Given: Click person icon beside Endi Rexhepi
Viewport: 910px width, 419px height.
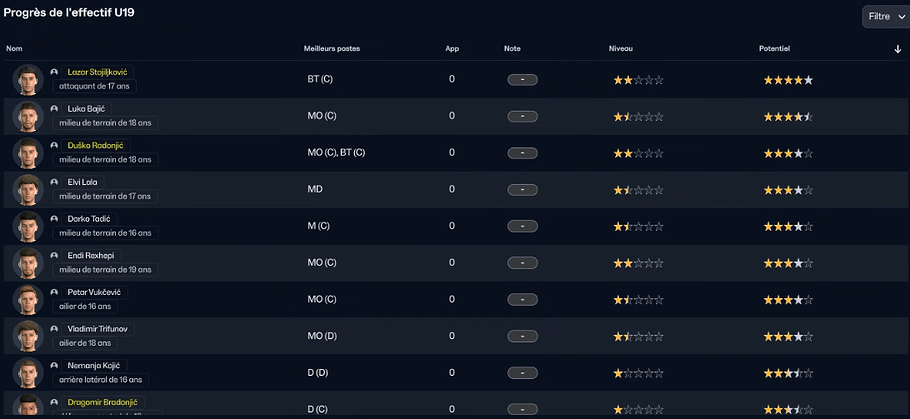Looking at the screenshot, I should coord(54,255).
